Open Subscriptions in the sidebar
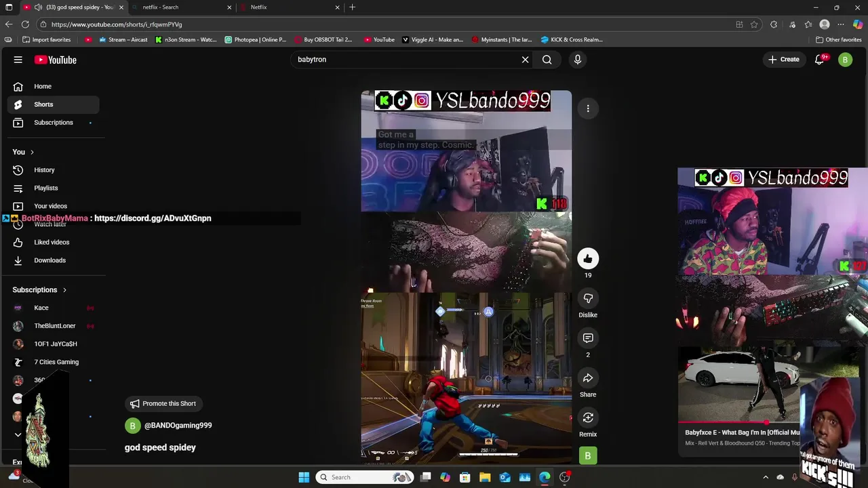 (x=53, y=123)
